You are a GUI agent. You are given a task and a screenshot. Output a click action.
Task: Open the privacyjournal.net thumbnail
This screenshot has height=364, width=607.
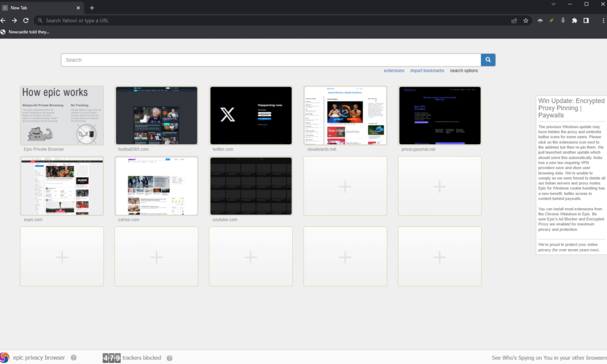tap(440, 116)
